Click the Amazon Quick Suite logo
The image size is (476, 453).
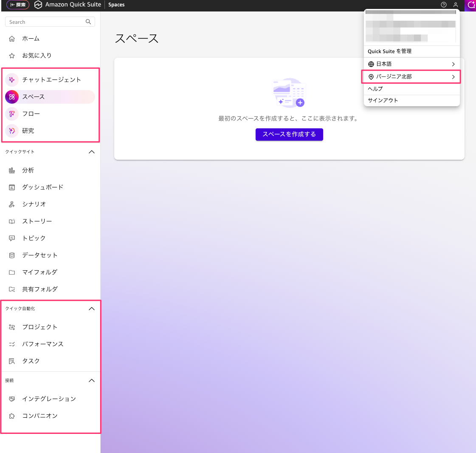[x=38, y=5]
